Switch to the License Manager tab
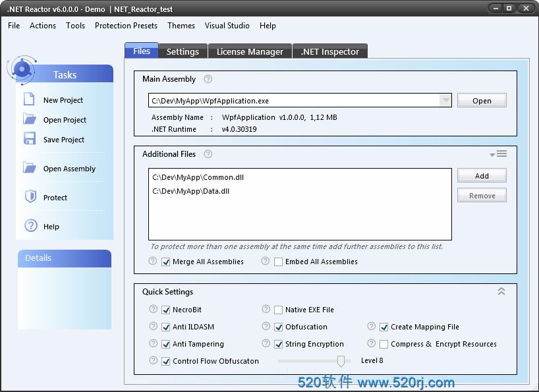The width and height of the screenshot is (539, 392). 250,51
